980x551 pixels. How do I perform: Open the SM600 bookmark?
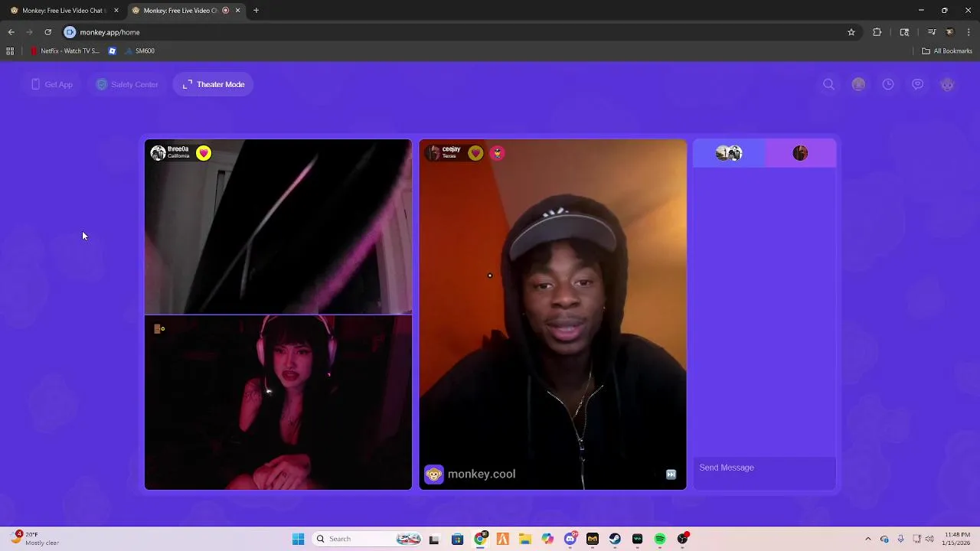139,51
